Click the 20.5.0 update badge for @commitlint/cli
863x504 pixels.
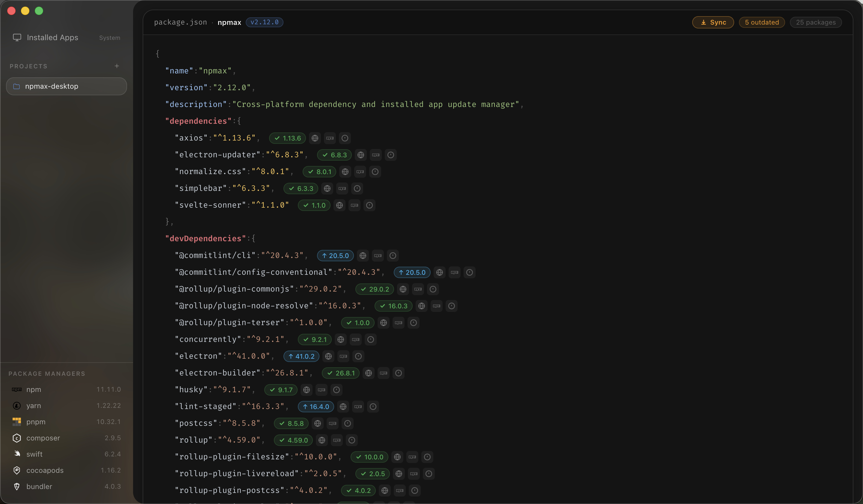335,255
